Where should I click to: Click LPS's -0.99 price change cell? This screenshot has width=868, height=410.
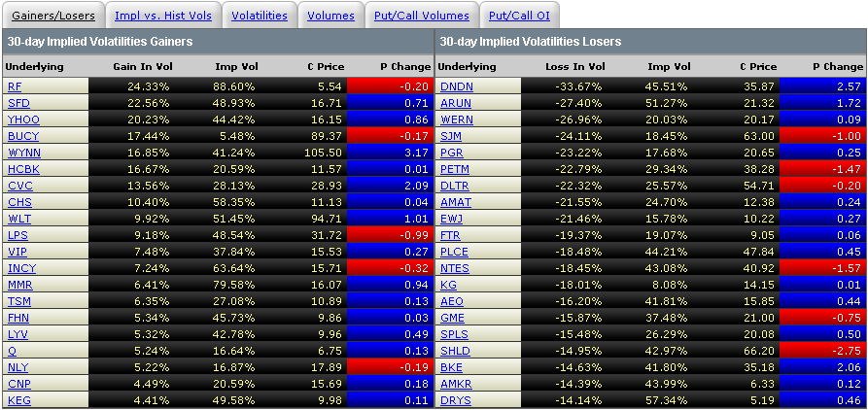pyautogui.click(x=389, y=235)
